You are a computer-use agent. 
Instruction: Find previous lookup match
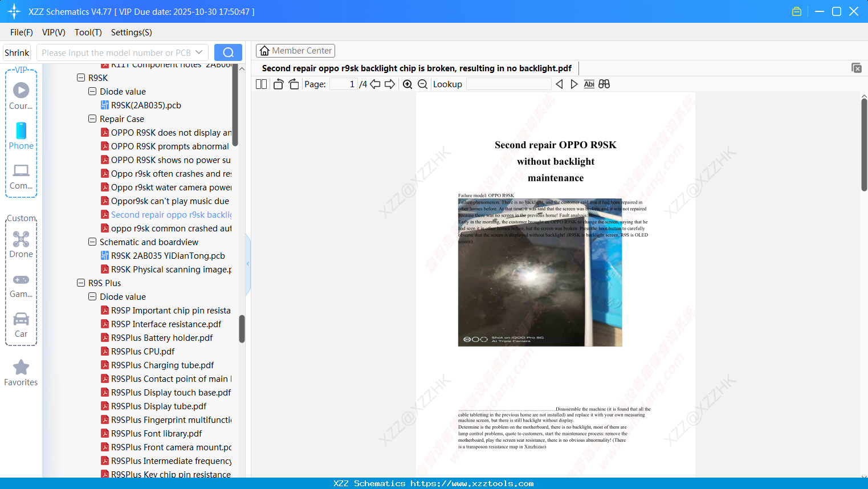559,84
